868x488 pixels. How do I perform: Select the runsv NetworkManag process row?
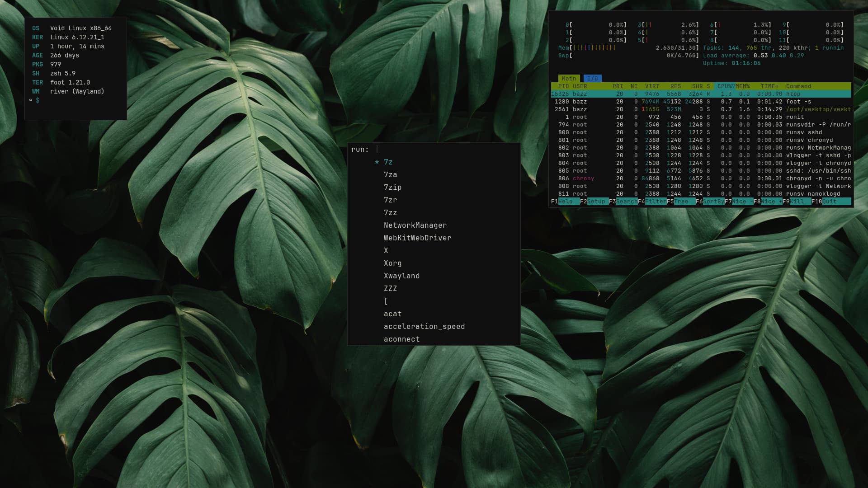coord(701,148)
